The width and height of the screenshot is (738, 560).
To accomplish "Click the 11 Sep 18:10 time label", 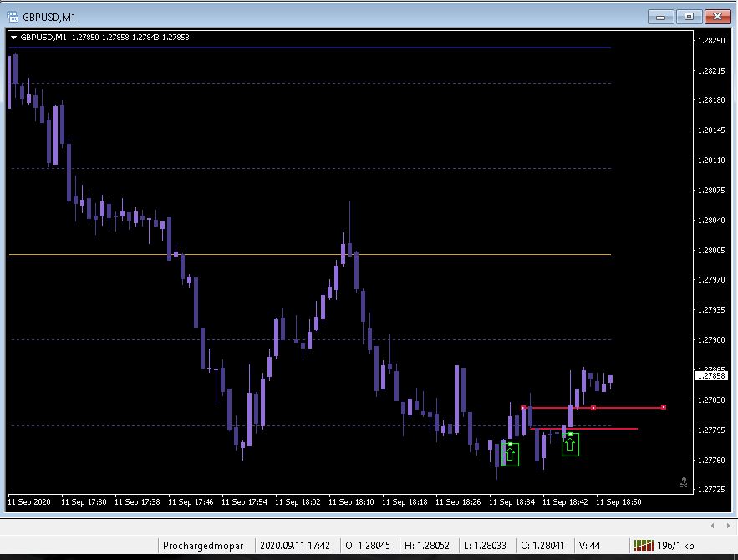I will (x=351, y=502).
